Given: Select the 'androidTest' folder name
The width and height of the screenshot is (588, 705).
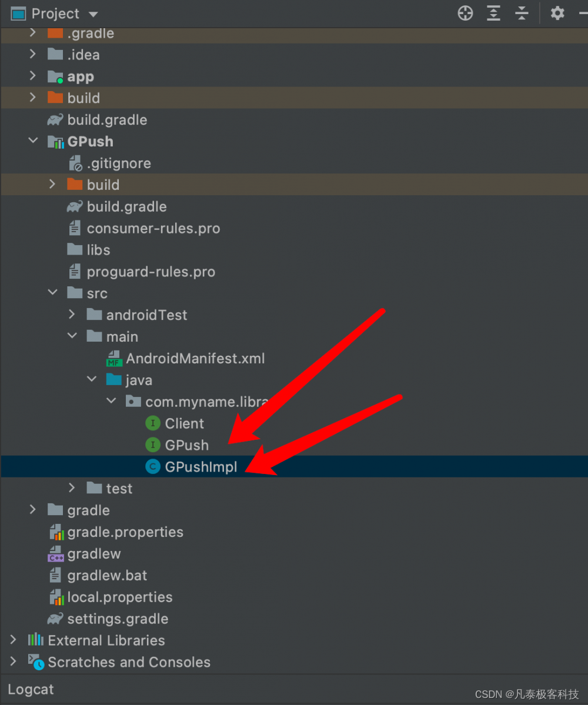Looking at the screenshot, I should click(146, 315).
